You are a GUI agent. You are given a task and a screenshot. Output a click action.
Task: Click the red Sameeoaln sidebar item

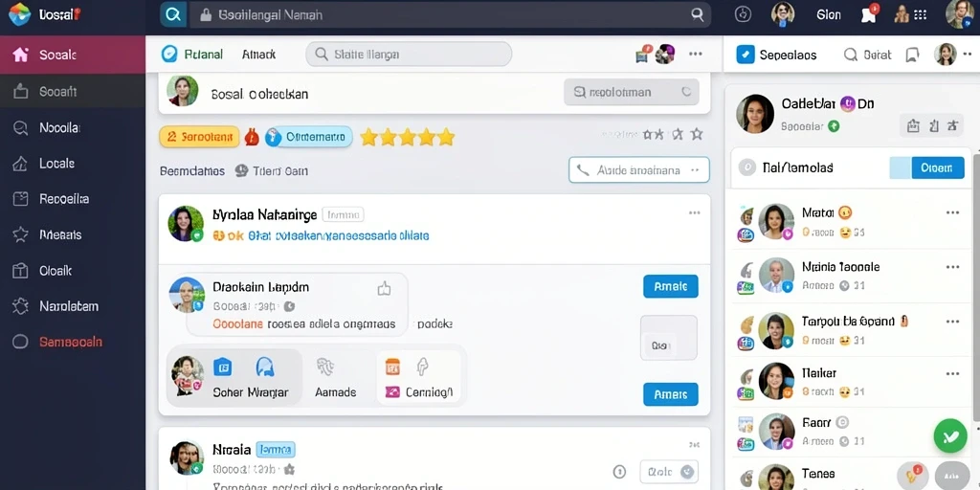click(x=73, y=342)
